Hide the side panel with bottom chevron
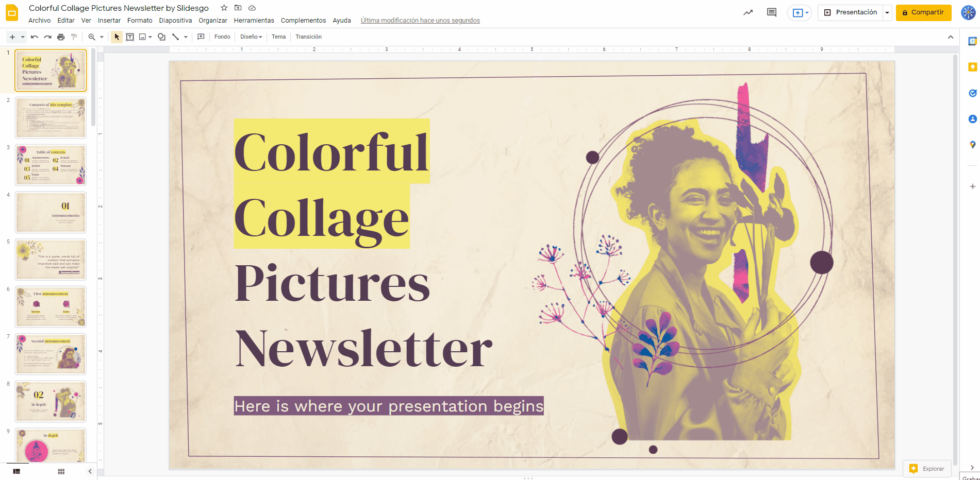This screenshot has width=980, height=480. (972, 468)
